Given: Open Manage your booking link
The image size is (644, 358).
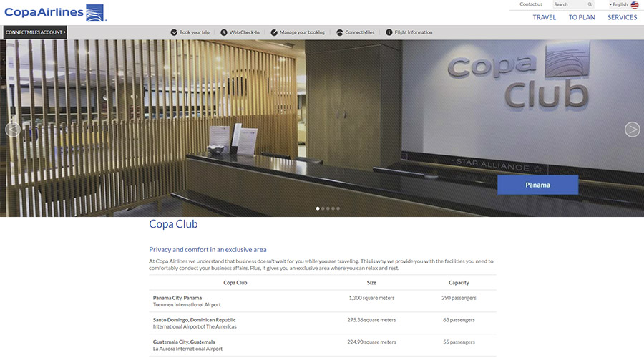Looking at the screenshot, I should (302, 32).
